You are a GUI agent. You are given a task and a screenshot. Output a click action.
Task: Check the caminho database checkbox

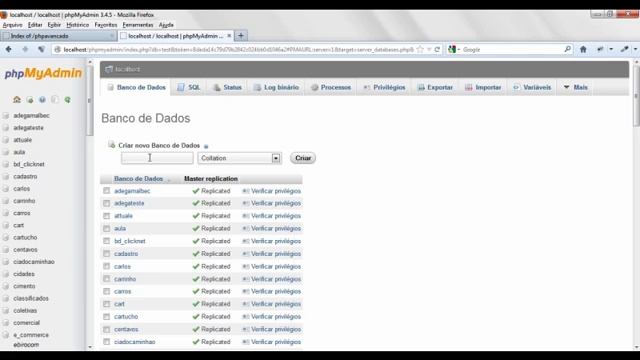[x=107, y=279]
